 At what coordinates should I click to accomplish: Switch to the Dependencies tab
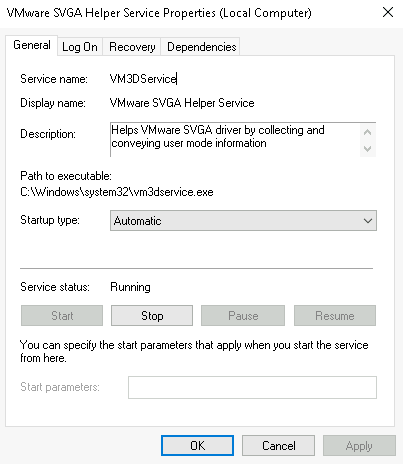[x=201, y=47]
